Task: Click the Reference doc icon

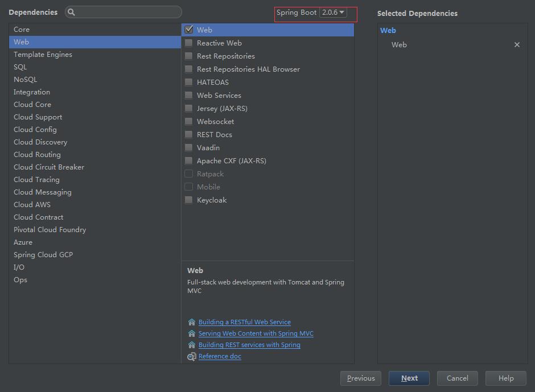Action: [x=192, y=357]
